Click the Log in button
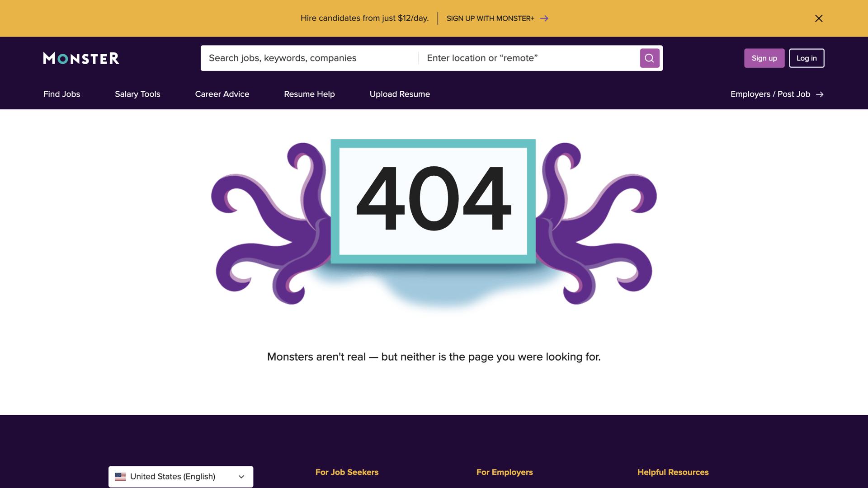Viewport: 868px width, 488px height. click(807, 58)
